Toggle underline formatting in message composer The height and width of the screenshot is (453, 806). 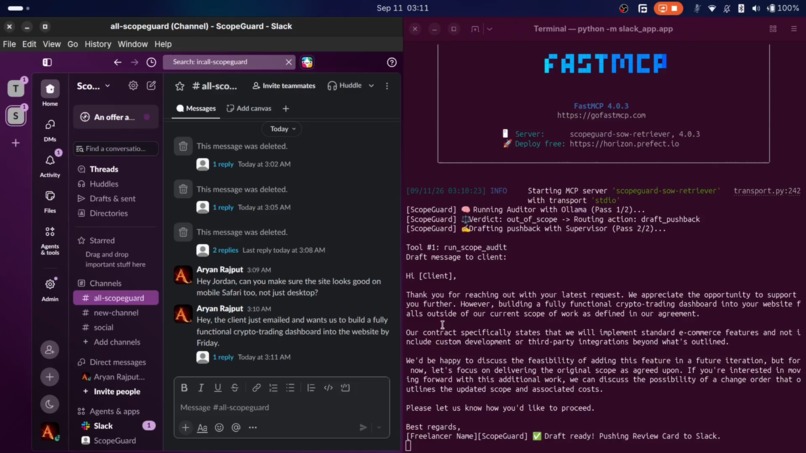click(218, 388)
